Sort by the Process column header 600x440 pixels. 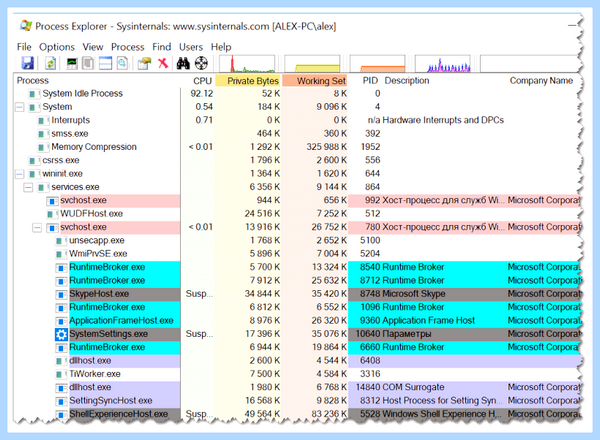97,81
